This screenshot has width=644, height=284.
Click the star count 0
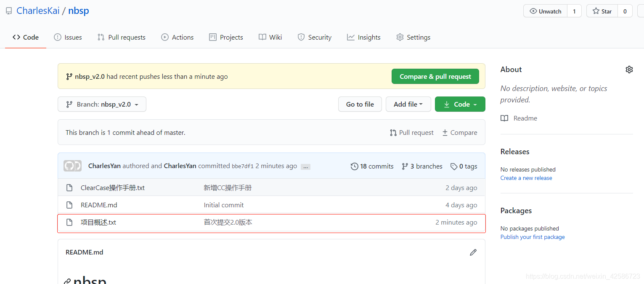click(x=625, y=11)
